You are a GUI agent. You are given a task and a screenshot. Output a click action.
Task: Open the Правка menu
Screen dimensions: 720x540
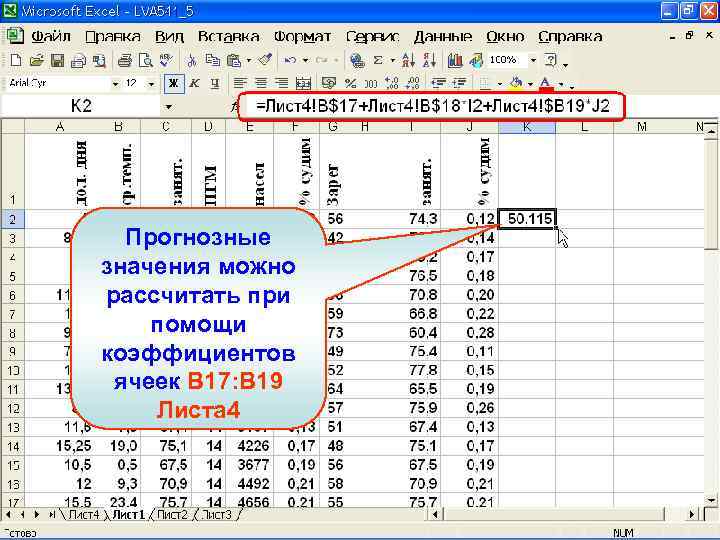(112, 37)
